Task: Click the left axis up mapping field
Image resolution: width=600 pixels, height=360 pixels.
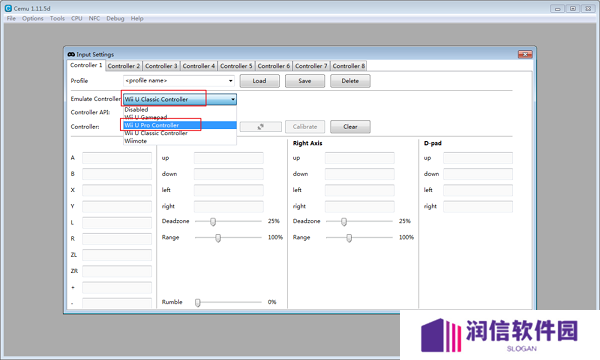Action: 228,158
